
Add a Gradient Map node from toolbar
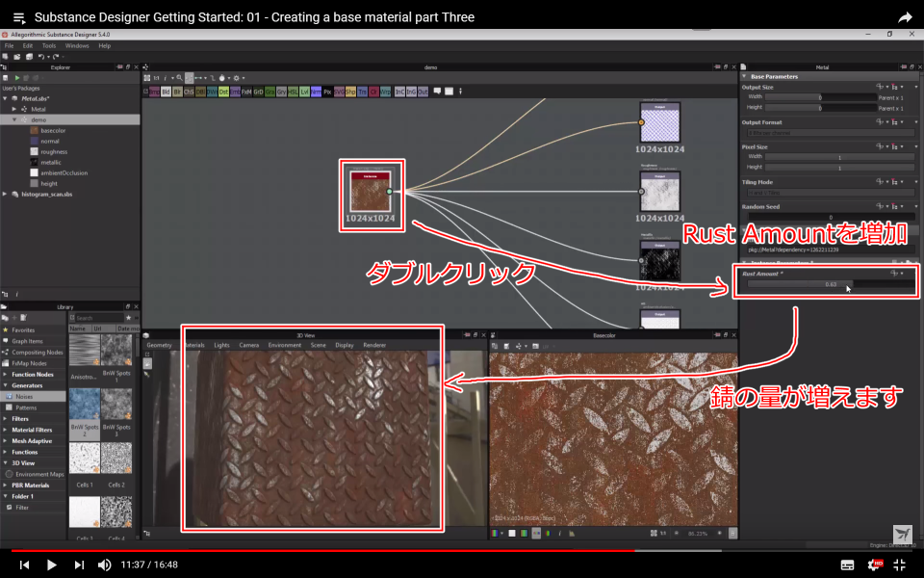(x=269, y=92)
